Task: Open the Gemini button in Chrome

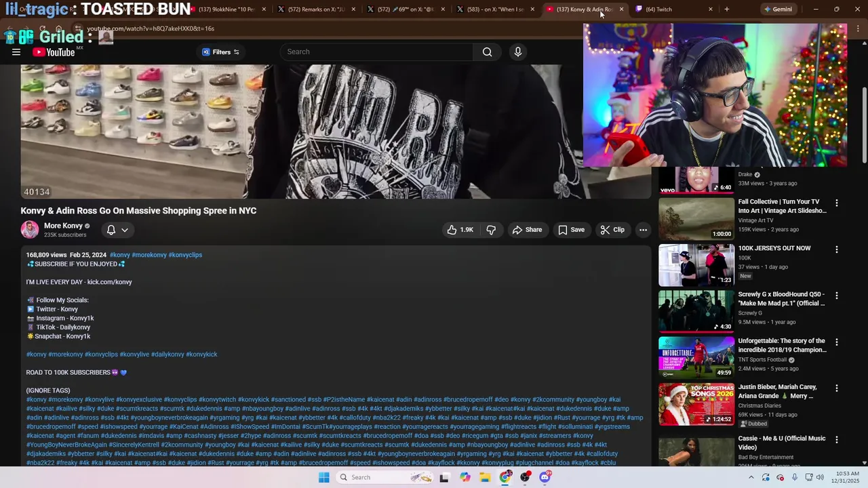Action: [778, 9]
